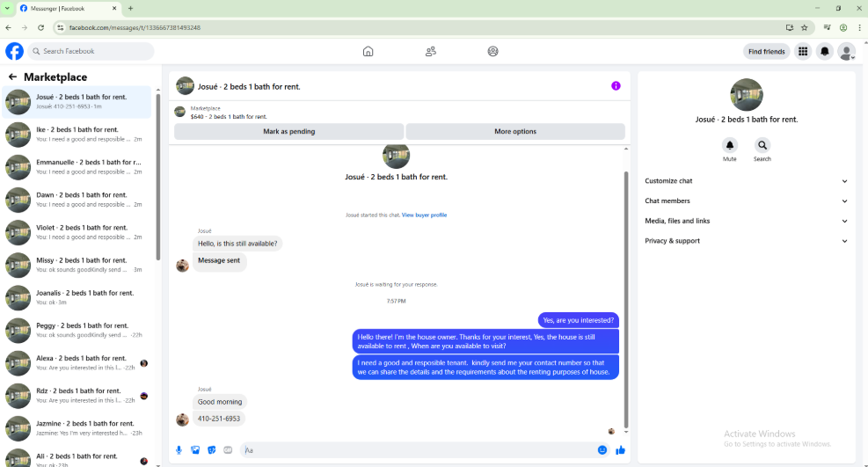
Task: Open the Jazmine conversation in list
Action: pos(77,428)
